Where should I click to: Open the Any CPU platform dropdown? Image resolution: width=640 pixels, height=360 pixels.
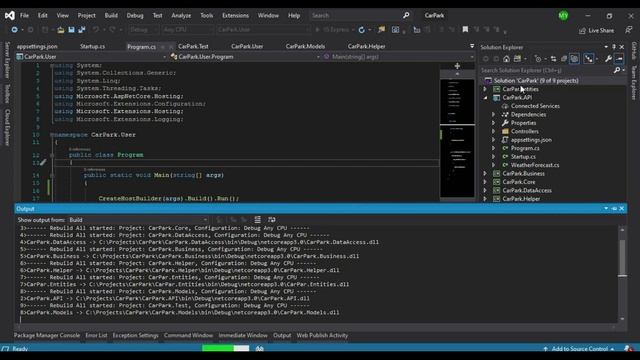pos(187,30)
